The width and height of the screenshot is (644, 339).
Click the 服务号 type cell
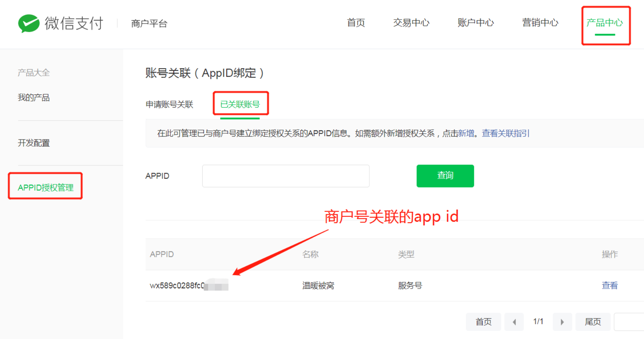(x=410, y=286)
